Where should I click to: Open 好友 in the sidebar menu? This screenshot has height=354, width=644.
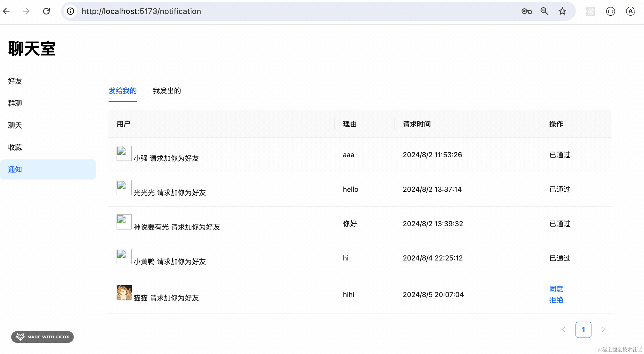pyautogui.click(x=15, y=81)
